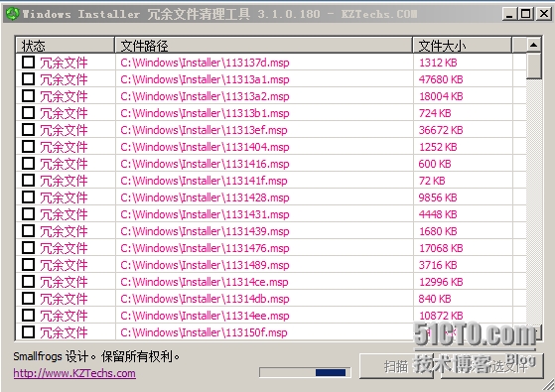The height and width of the screenshot is (392, 555).
Task: Click the scrollbar up arrow
Action: pos(533,45)
